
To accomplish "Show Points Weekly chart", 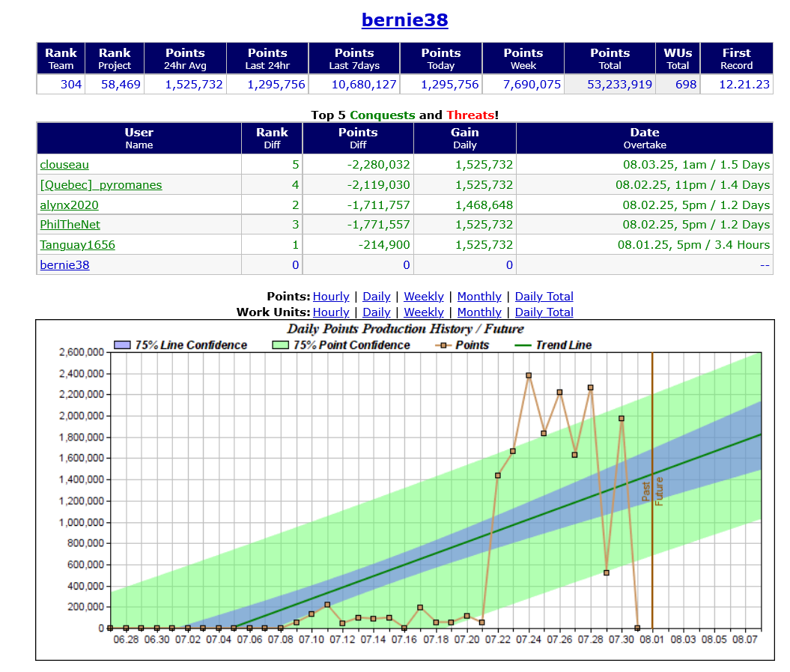I will (424, 297).
